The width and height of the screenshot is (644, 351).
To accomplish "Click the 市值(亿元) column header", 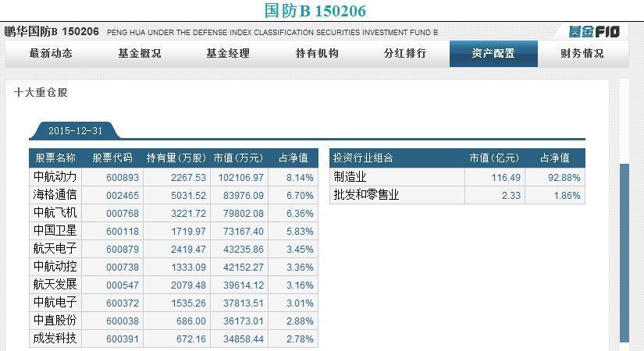I will (494, 158).
